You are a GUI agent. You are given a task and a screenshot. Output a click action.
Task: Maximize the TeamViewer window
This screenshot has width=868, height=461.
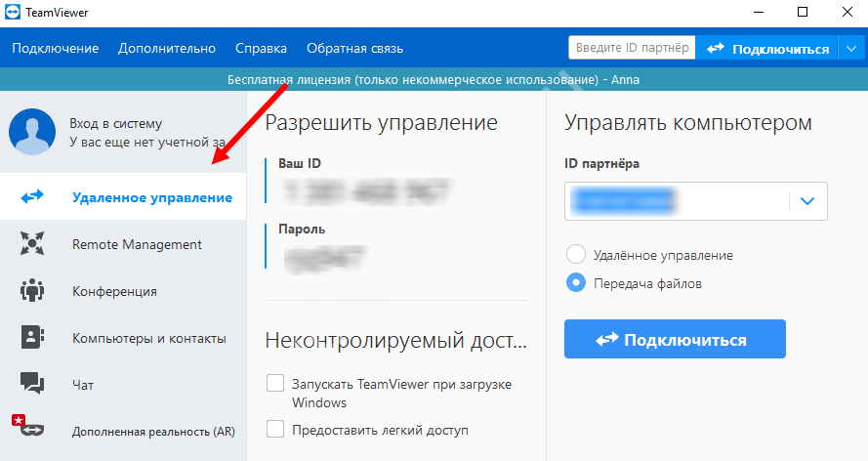803,12
